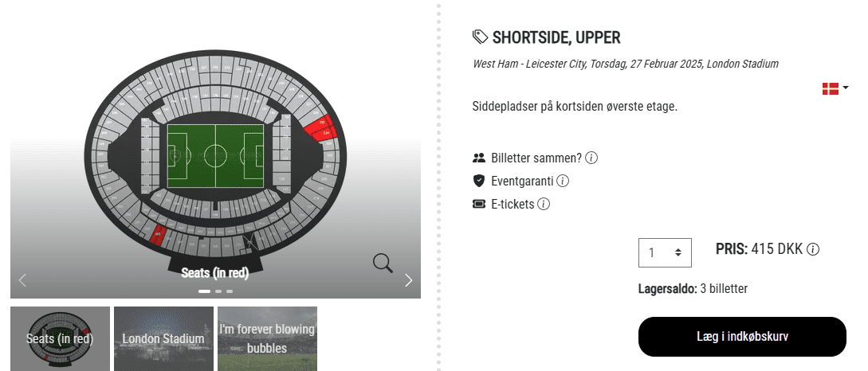868x371 pixels.
Task: Expand the language dropdown arrow
Action: tap(846, 88)
